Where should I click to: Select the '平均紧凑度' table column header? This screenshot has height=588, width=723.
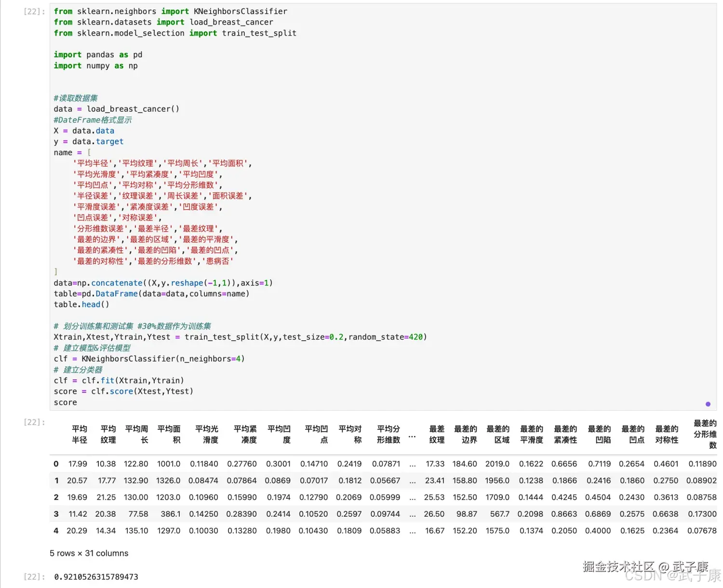point(245,434)
